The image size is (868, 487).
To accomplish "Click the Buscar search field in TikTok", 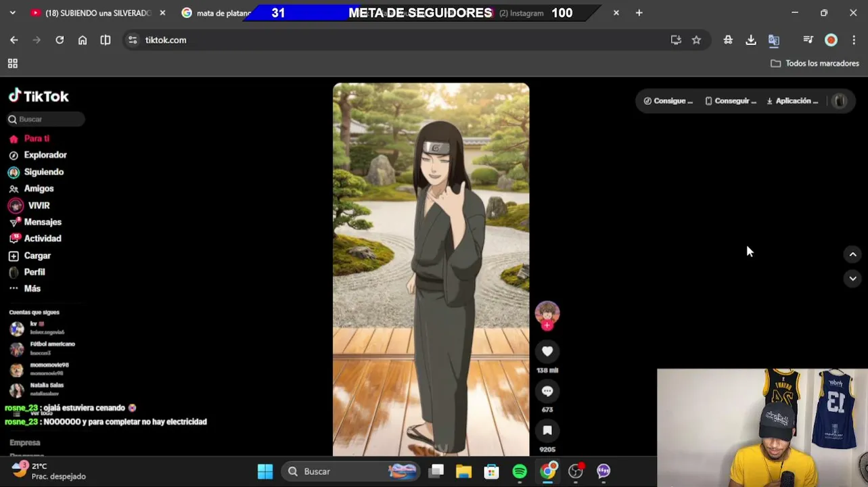I will coord(46,119).
